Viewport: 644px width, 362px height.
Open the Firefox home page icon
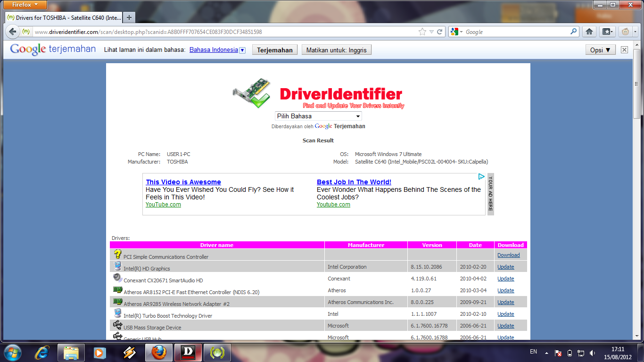(589, 32)
